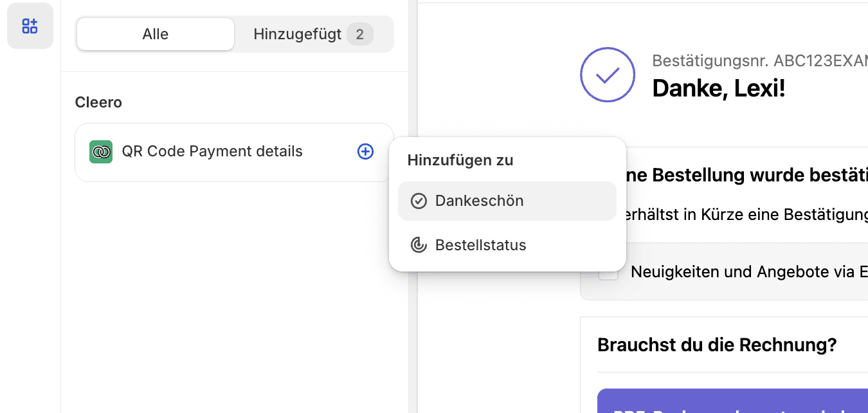Click the Hinzufügen zu popup header
Image resolution: width=868 pixels, height=413 pixels.
tap(458, 160)
